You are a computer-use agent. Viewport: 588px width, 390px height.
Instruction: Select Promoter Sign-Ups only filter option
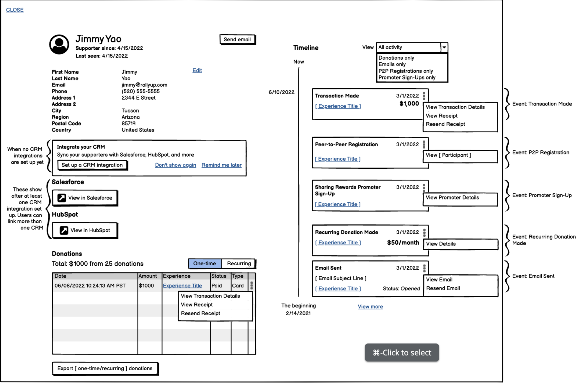(x=407, y=78)
